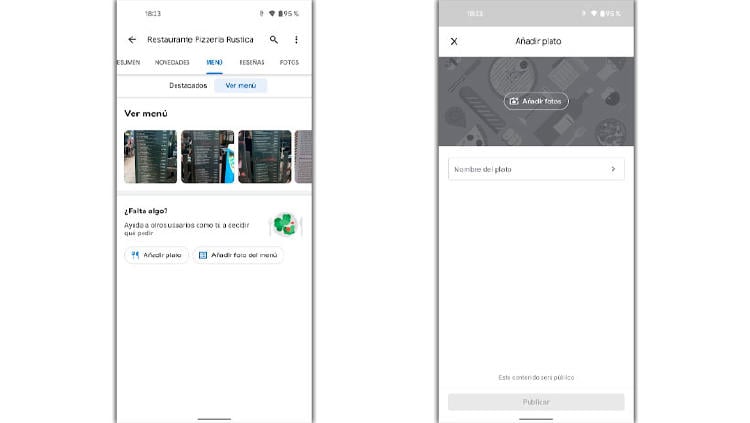
Task: Switch to the Novedades tab
Action: 172,62
